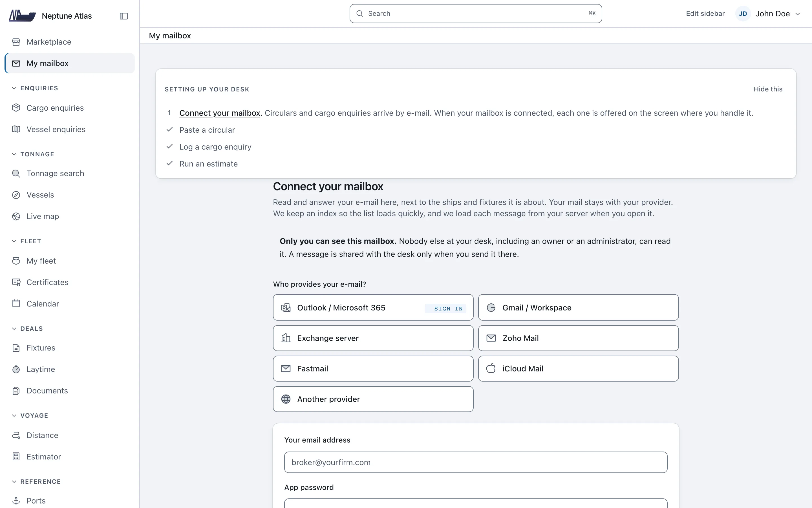Click the Tonnage search magnifier icon

pyautogui.click(x=16, y=173)
